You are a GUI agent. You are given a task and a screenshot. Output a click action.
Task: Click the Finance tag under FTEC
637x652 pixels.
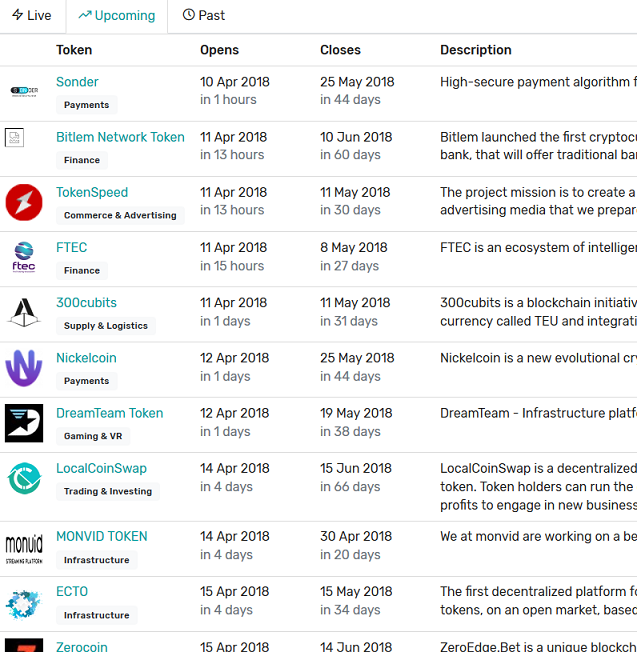82,271
